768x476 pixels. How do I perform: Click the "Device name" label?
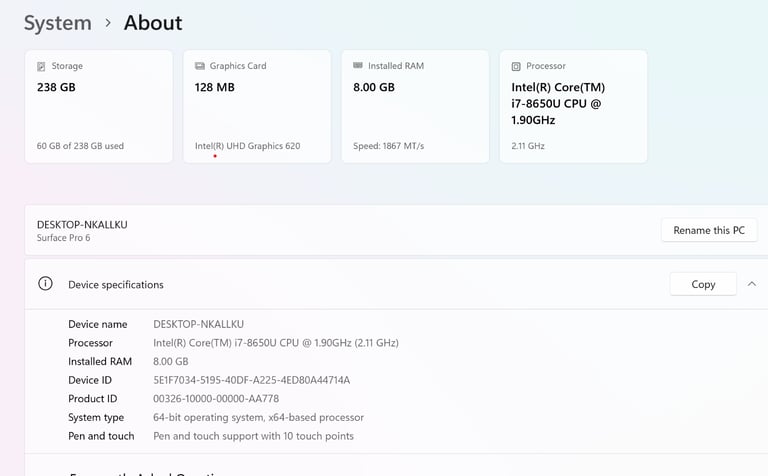[x=97, y=324]
